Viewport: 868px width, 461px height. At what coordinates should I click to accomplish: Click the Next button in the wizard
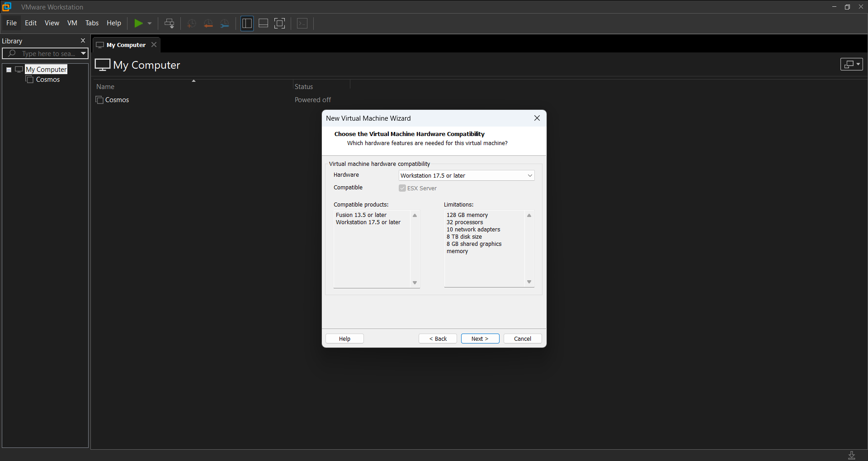[x=480, y=339]
